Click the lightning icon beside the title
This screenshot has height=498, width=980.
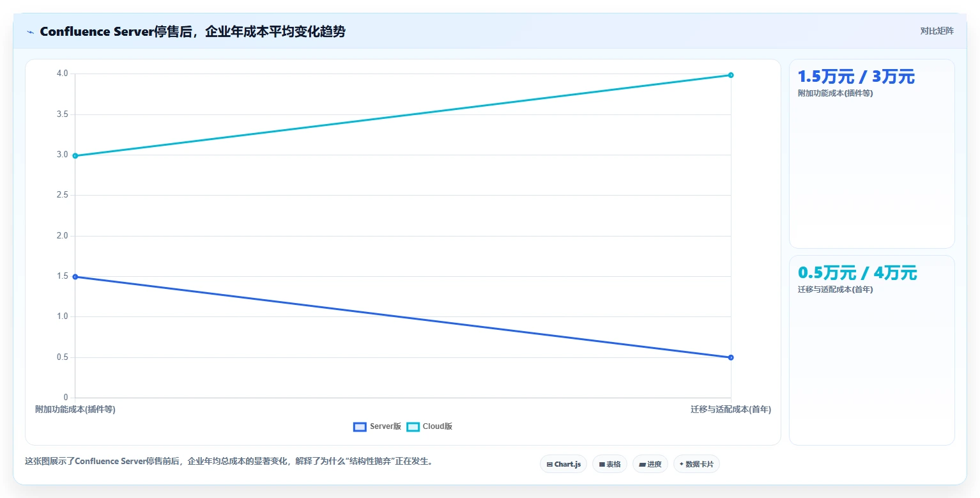tap(30, 32)
